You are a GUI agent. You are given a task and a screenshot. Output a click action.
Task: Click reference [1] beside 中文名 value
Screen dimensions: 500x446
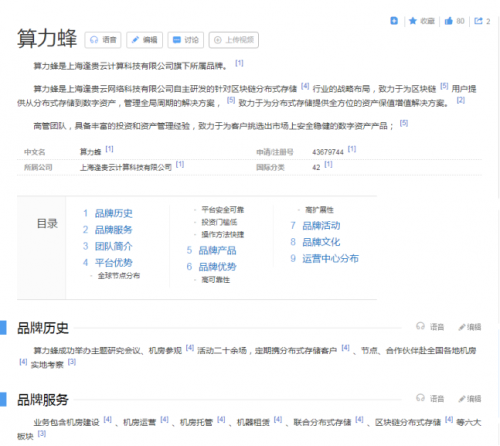click(x=109, y=149)
